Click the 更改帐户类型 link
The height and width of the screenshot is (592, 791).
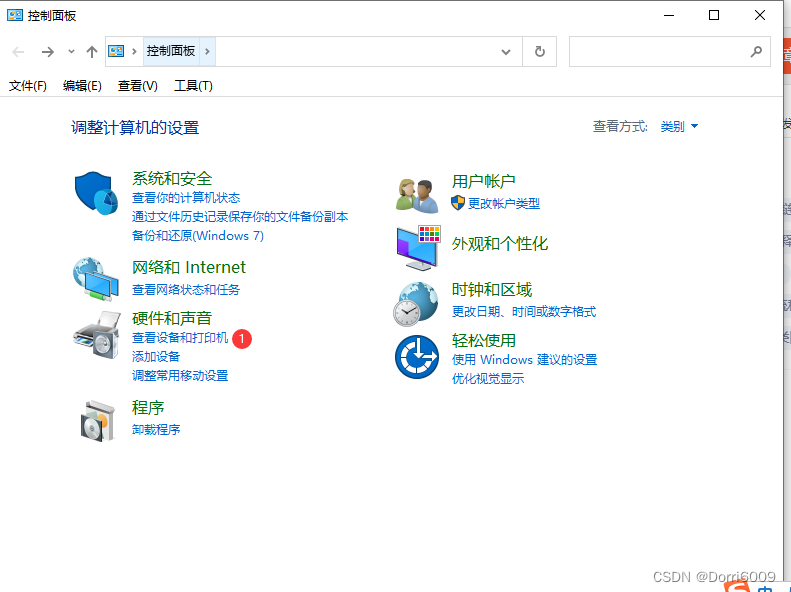click(x=504, y=203)
